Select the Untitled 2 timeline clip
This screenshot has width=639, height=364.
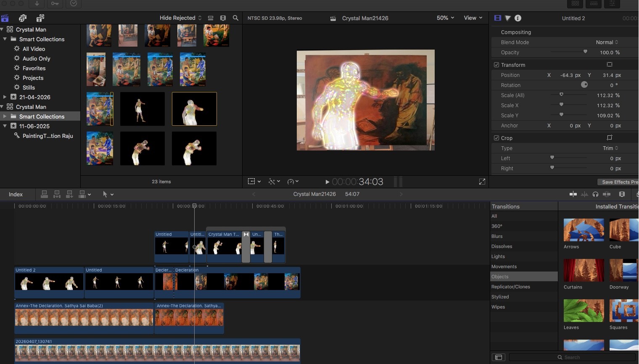(49, 282)
